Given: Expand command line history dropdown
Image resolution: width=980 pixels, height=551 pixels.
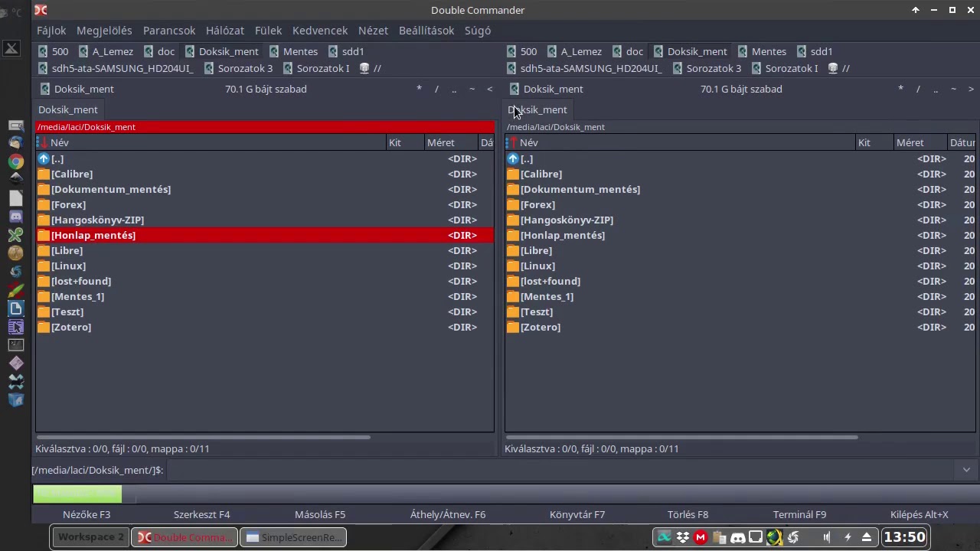Looking at the screenshot, I should [966, 470].
